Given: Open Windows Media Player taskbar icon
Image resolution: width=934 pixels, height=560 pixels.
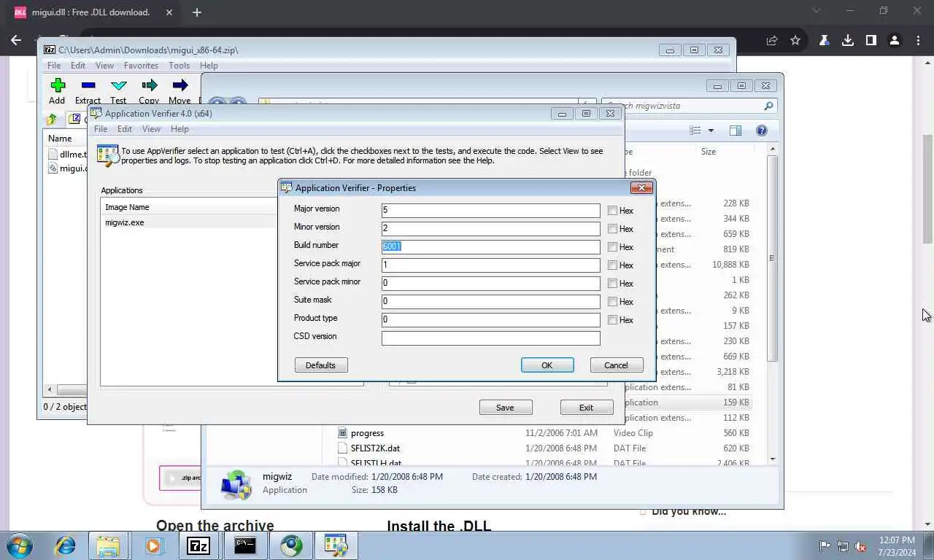Looking at the screenshot, I should coord(153,545).
